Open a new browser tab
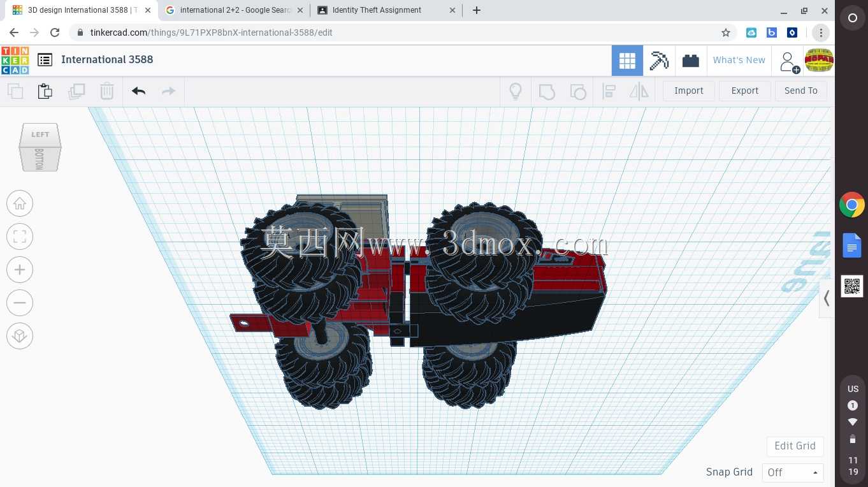Image resolution: width=868 pixels, height=487 pixels. pyautogui.click(x=477, y=10)
